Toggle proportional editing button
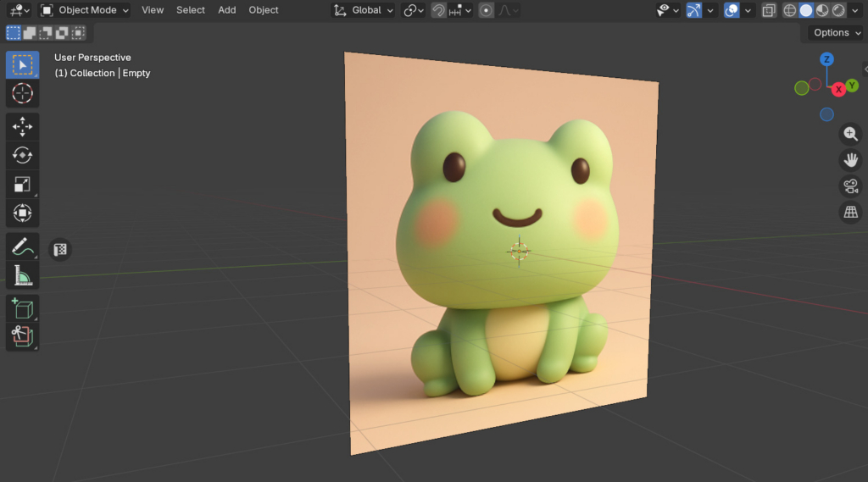The height and width of the screenshot is (482, 868). tap(486, 10)
